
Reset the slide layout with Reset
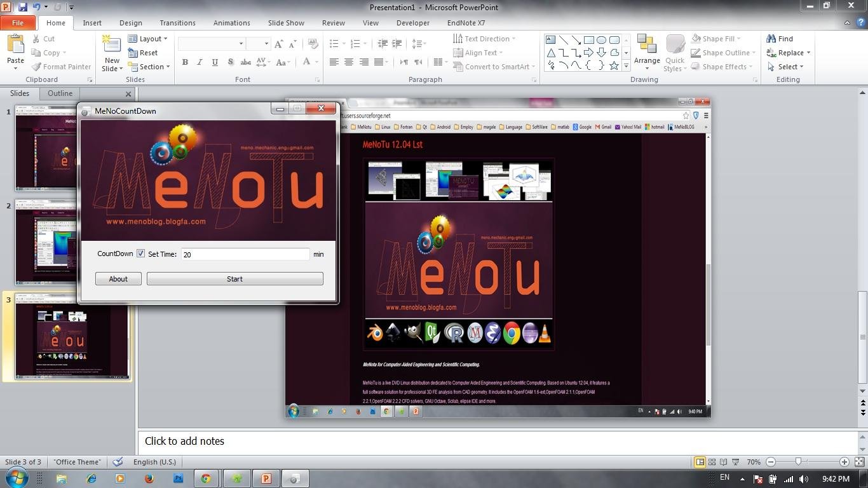(x=143, y=53)
